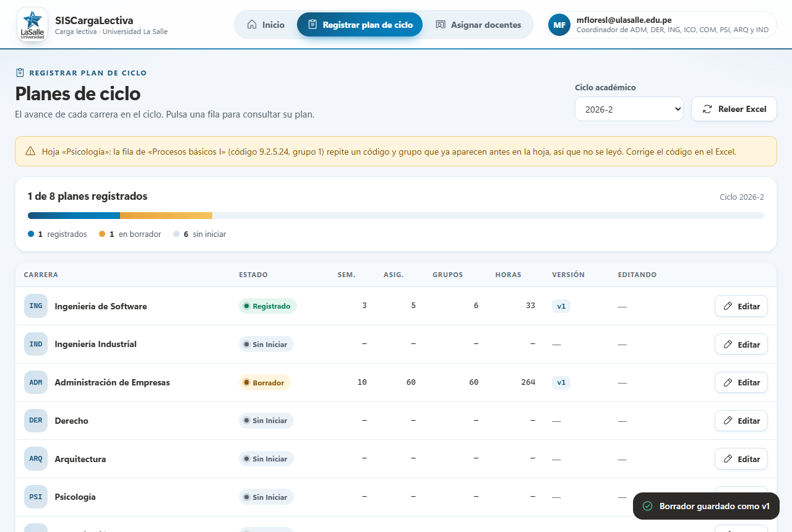Click the Releer Excel button

tap(734, 109)
